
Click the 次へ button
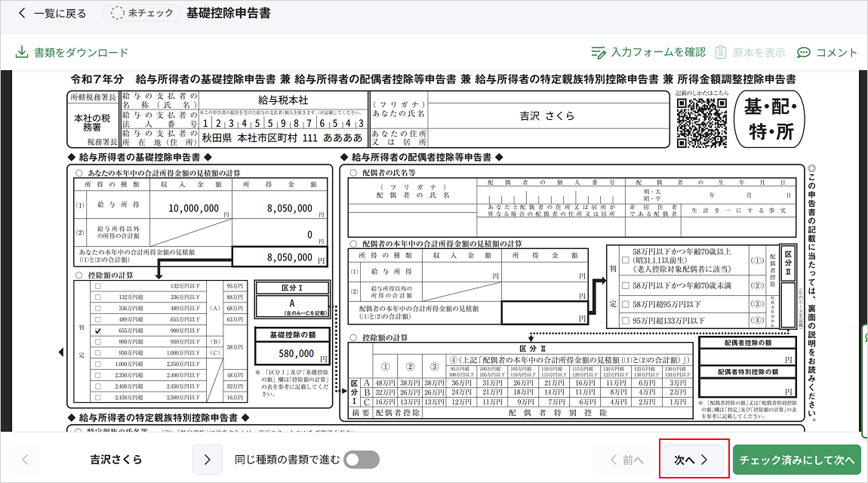pyautogui.click(x=691, y=460)
